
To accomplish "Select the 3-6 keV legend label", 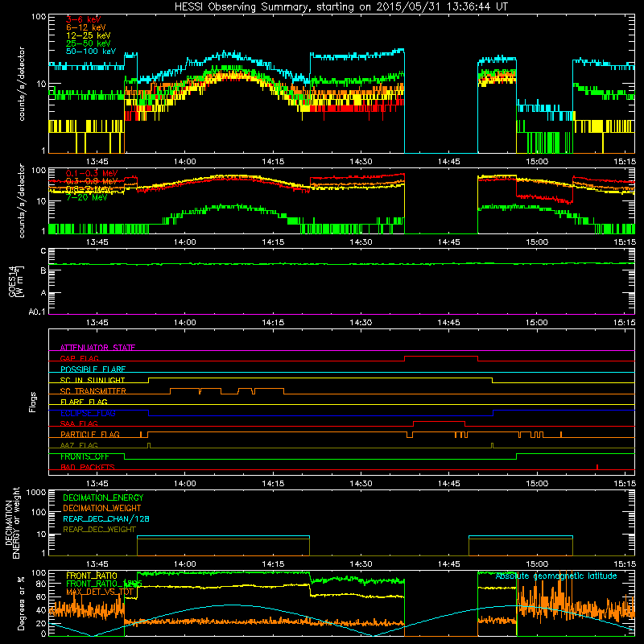I will click(84, 19).
